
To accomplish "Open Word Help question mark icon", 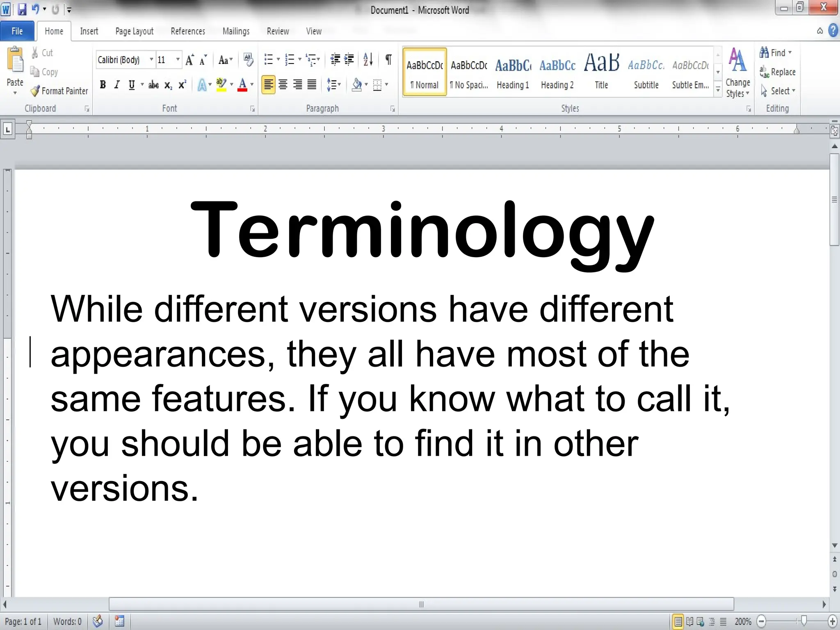I will tap(833, 31).
